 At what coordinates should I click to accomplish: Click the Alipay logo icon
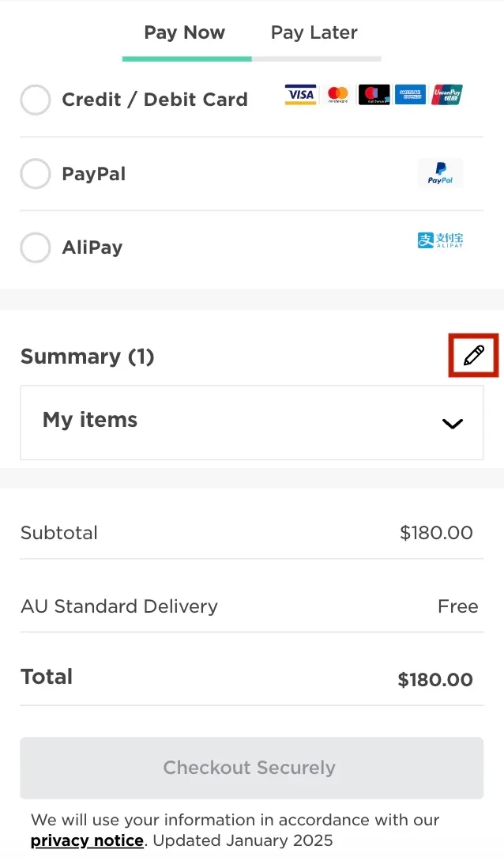point(440,240)
